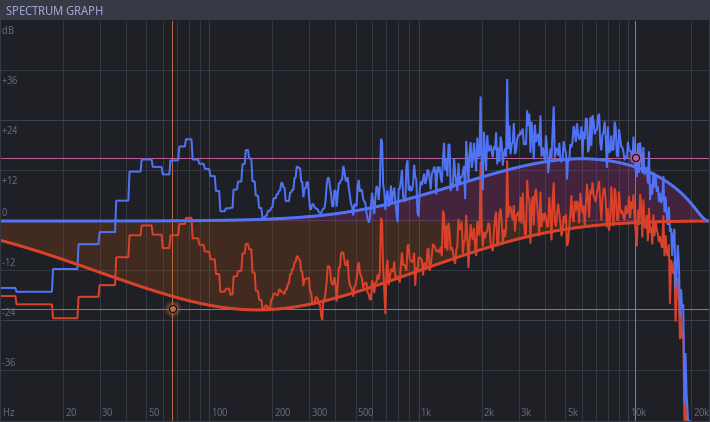Screen dimensions: 710x422
Task: Select the +36 dB scale label
Action: [10, 80]
